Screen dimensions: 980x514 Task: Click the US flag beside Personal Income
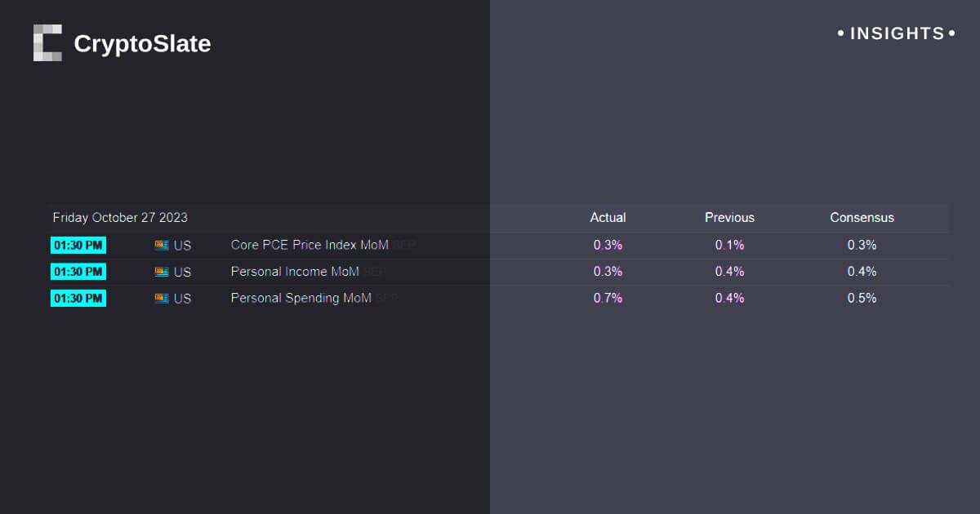point(162,272)
